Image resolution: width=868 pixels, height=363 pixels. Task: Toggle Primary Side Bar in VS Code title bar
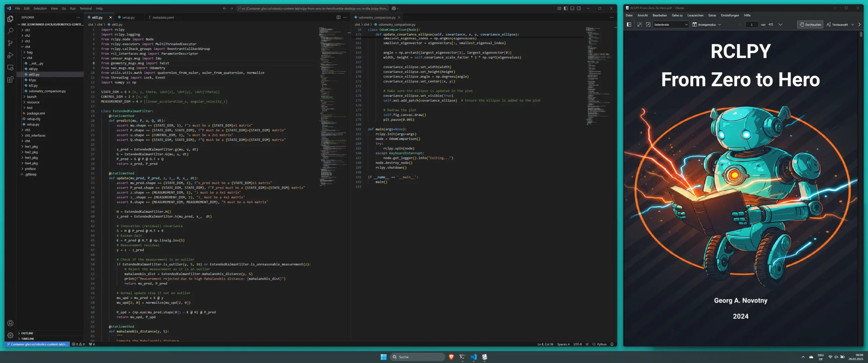[566, 8]
